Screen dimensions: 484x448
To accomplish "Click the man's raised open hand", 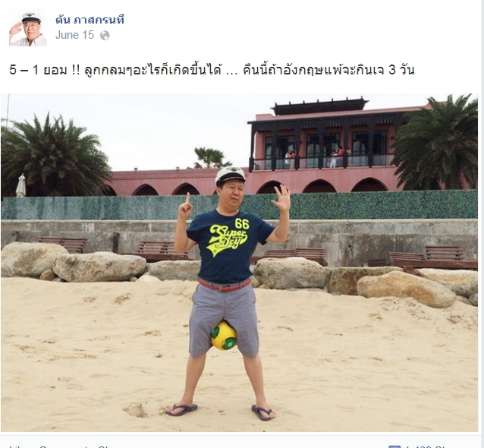I will (281, 197).
